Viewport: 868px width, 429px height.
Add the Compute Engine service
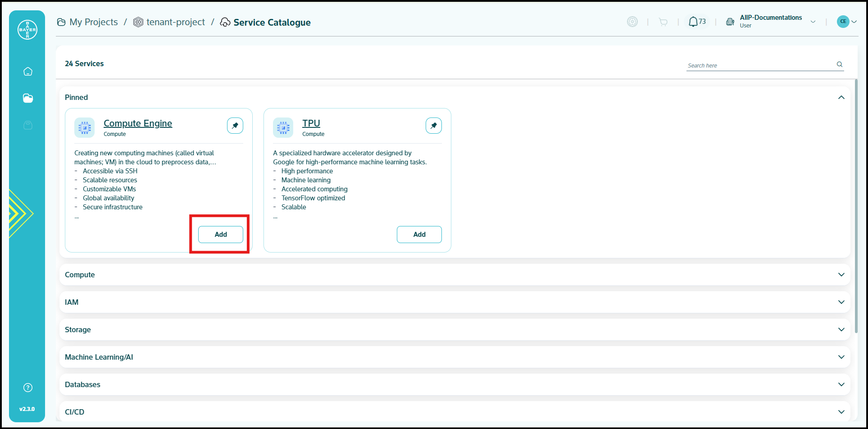pyautogui.click(x=221, y=235)
